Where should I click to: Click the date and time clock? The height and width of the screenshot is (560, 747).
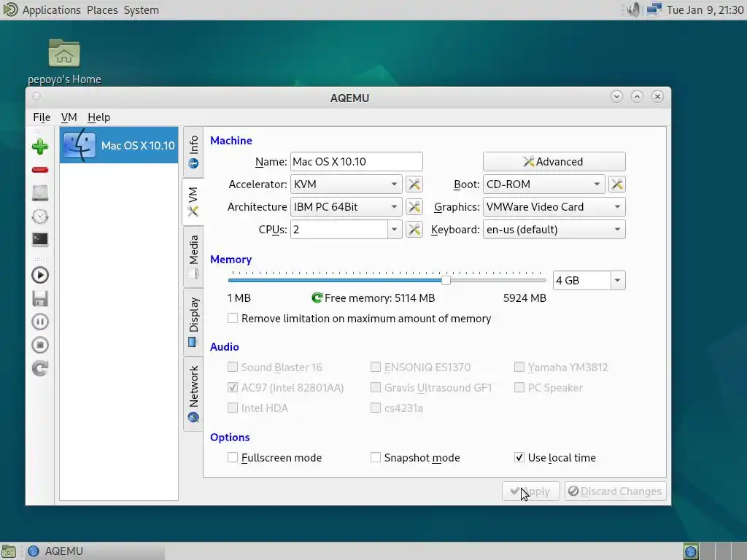click(x=705, y=9)
